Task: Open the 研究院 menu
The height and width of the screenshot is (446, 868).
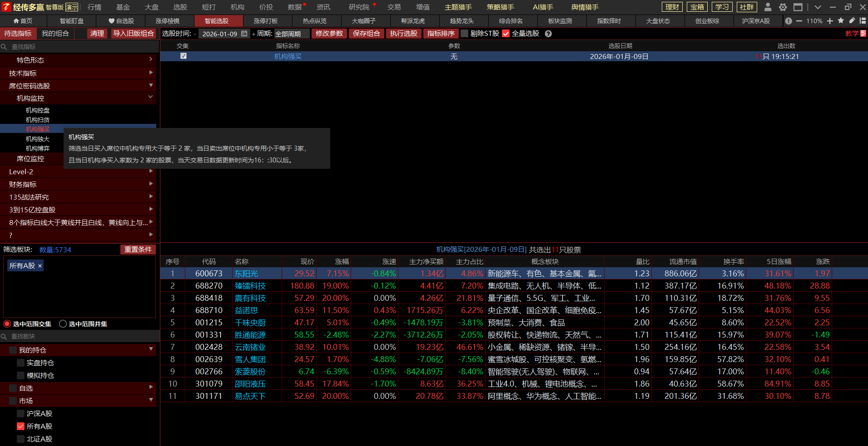Action: (359, 7)
